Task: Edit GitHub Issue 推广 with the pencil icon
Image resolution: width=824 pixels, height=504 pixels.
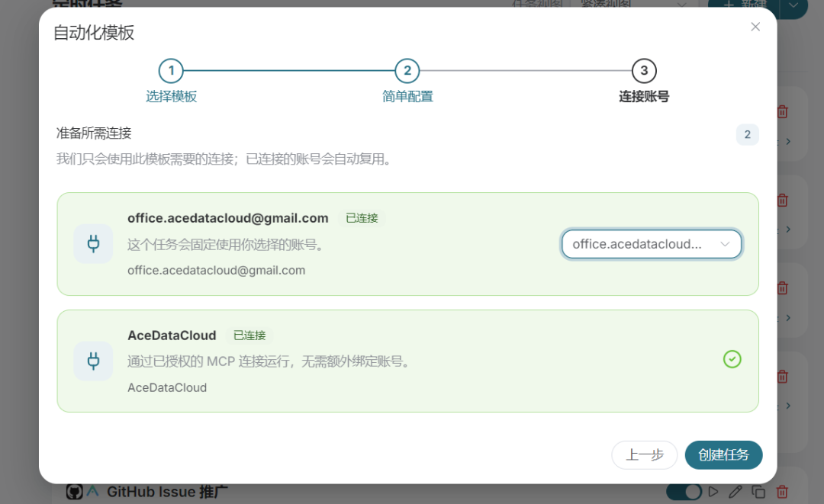Action: coord(735,492)
